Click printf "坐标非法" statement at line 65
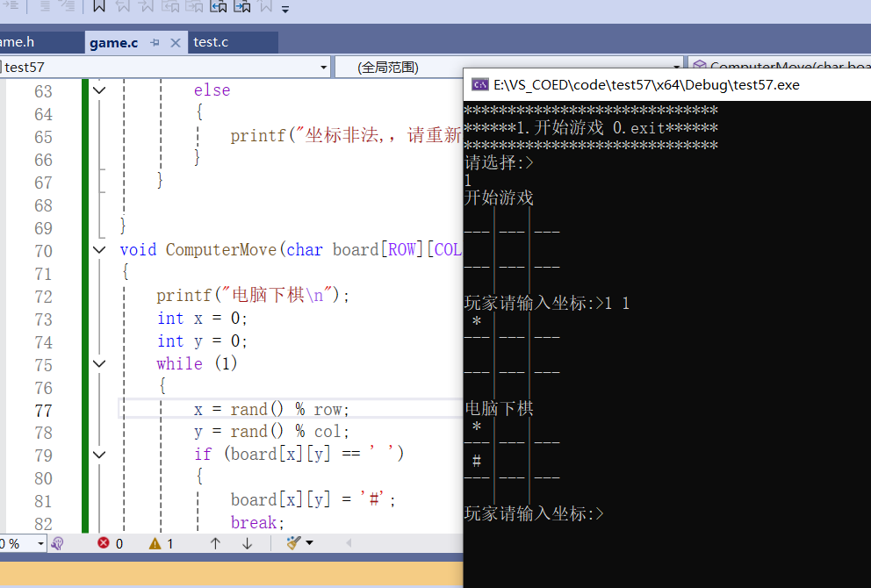871x588 pixels. point(346,135)
